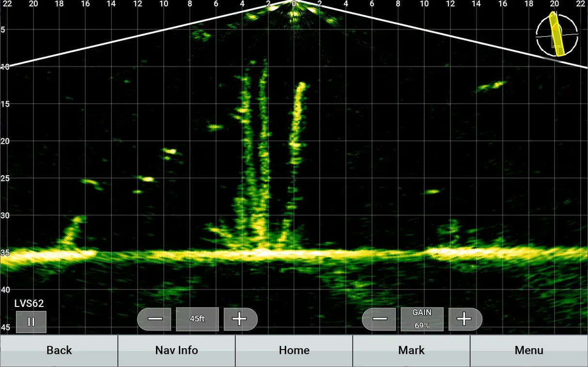Mark a waypoint with the Mark softkey
This screenshot has height=367, width=588.
[411, 350]
